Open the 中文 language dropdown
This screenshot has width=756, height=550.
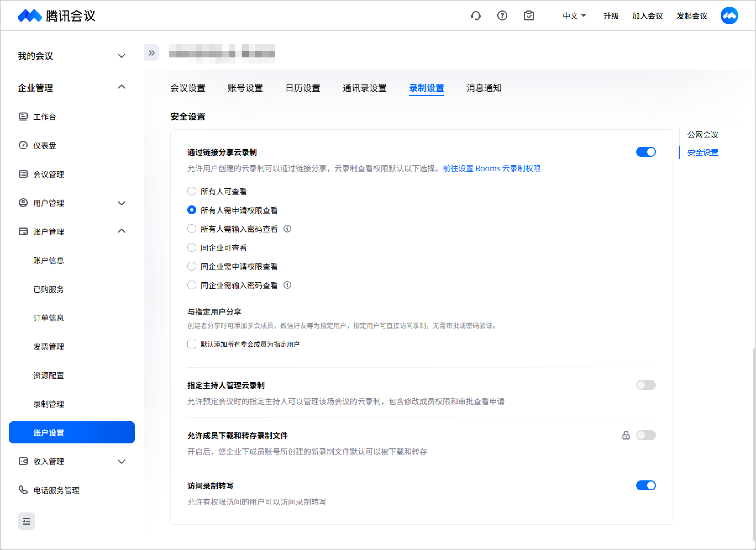coord(574,16)
